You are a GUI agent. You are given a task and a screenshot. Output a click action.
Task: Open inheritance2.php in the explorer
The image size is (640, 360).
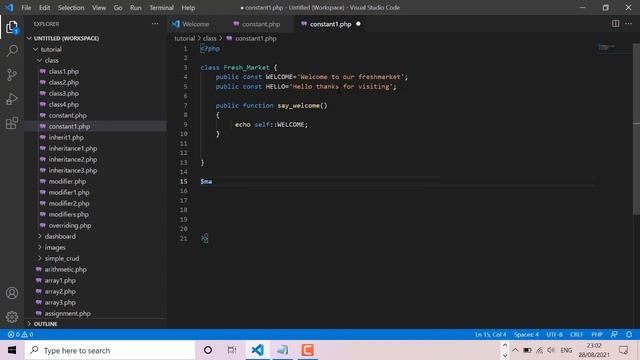coord(73,160)
